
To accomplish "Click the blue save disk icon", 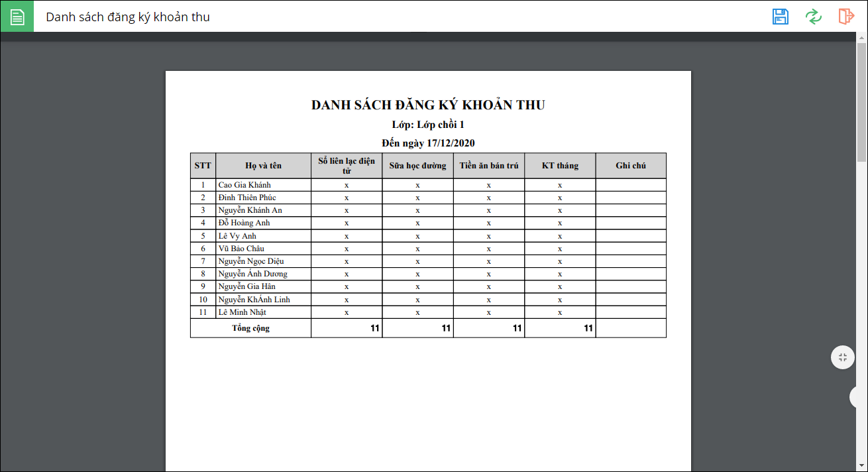I will (781, 17).
